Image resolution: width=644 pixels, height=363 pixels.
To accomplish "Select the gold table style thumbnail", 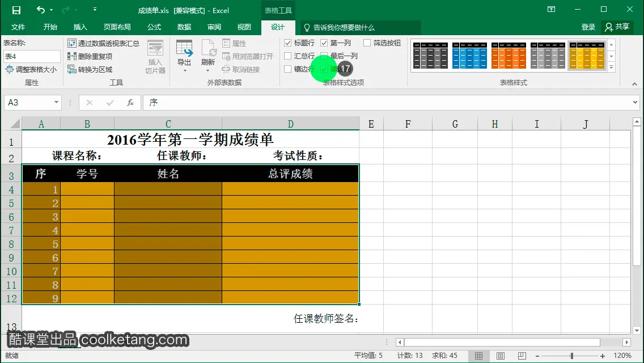I will 587,55.
